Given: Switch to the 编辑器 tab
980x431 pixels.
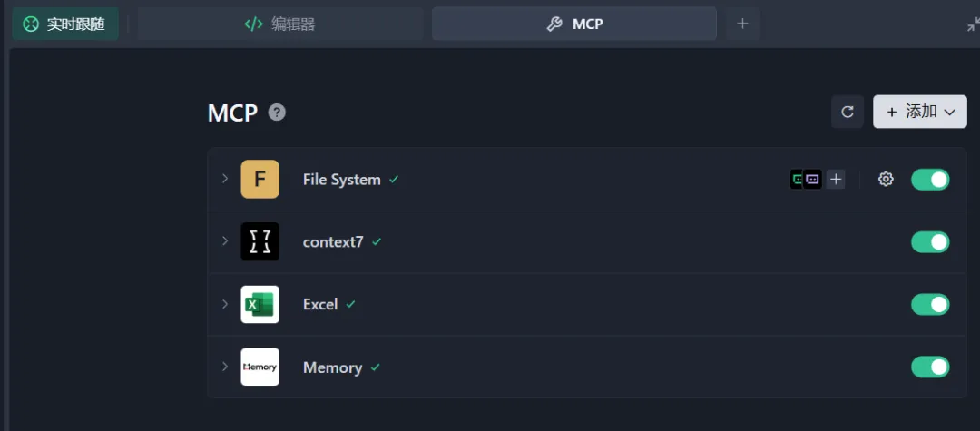Looking at the screenshot, I should click(280, 24).
